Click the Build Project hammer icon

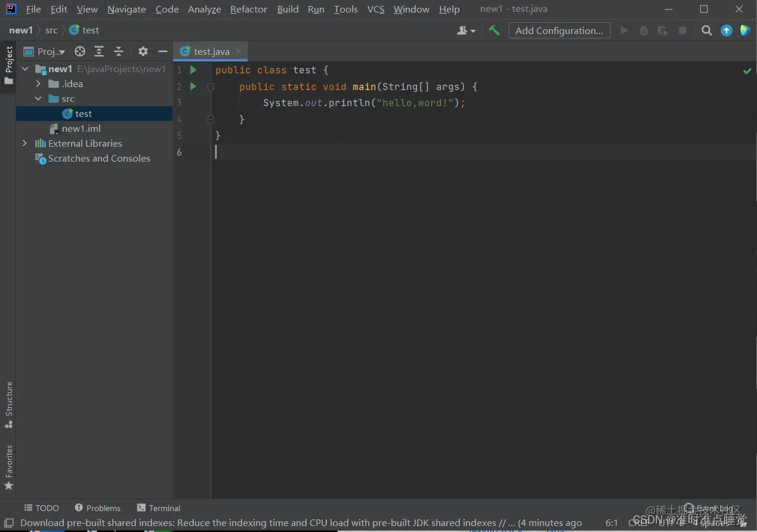(494, 30)
